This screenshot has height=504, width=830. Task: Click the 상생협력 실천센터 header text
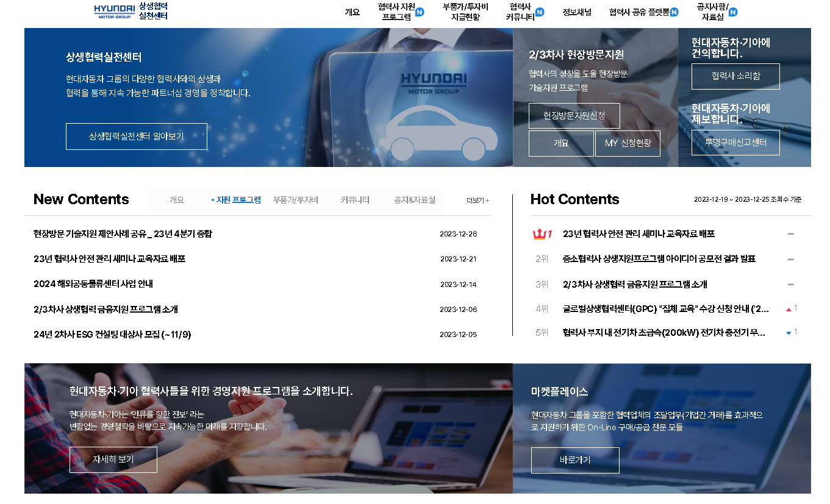[153, 11]
